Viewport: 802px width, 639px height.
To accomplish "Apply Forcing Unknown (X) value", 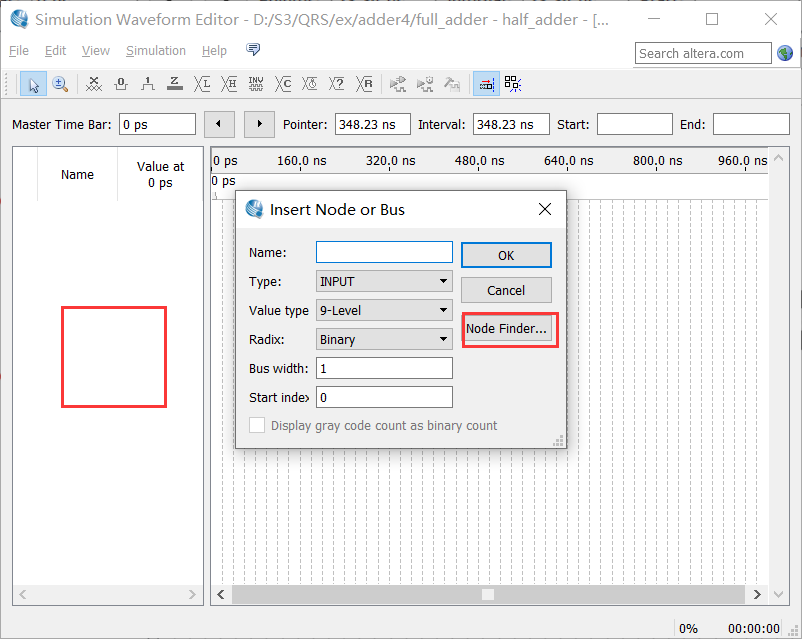I will tap(94, 84).
